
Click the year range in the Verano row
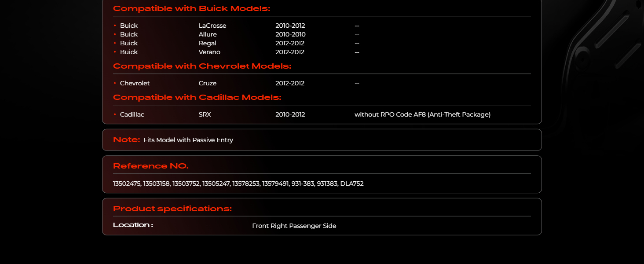(290, 52)
